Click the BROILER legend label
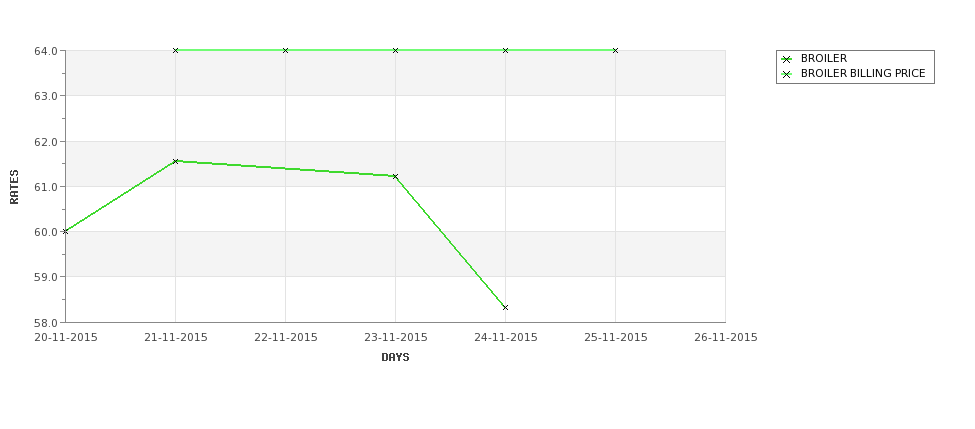This screenshot has height=429, width=975. pyautogui.click(x=824, y=58)
